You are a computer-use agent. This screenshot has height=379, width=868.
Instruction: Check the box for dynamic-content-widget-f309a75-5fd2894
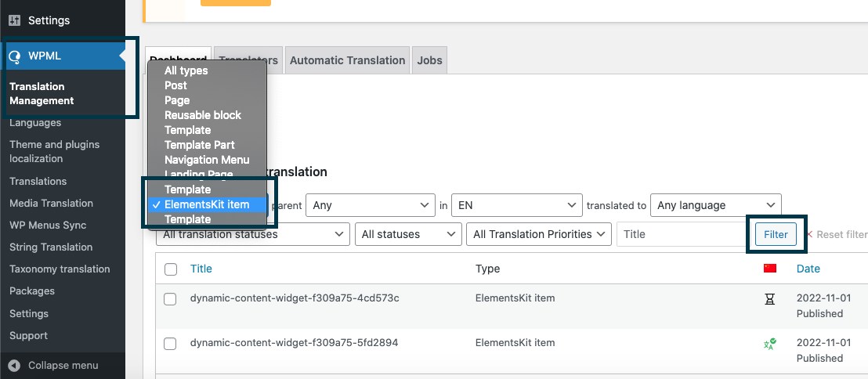pyautogui.click(x=170, y=344)
